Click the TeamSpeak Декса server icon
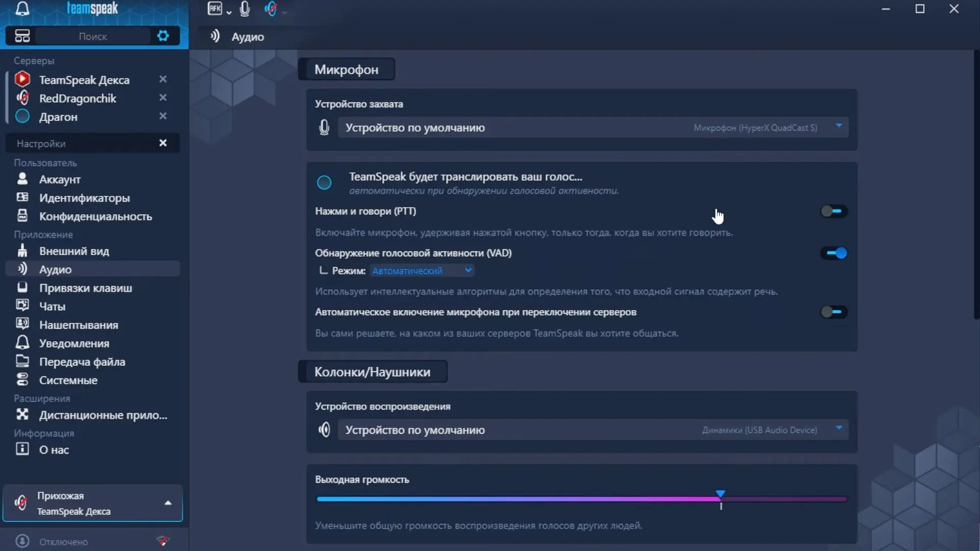 coord(22,79)
